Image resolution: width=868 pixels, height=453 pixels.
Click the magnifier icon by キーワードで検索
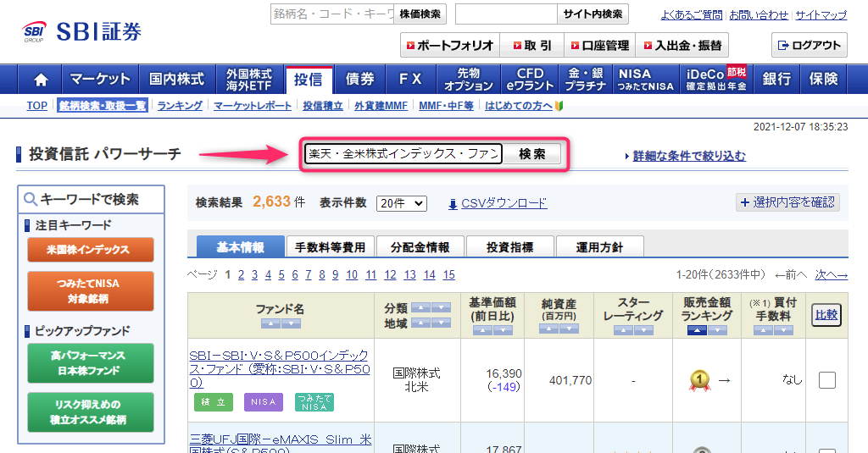(x=31, y=199)
